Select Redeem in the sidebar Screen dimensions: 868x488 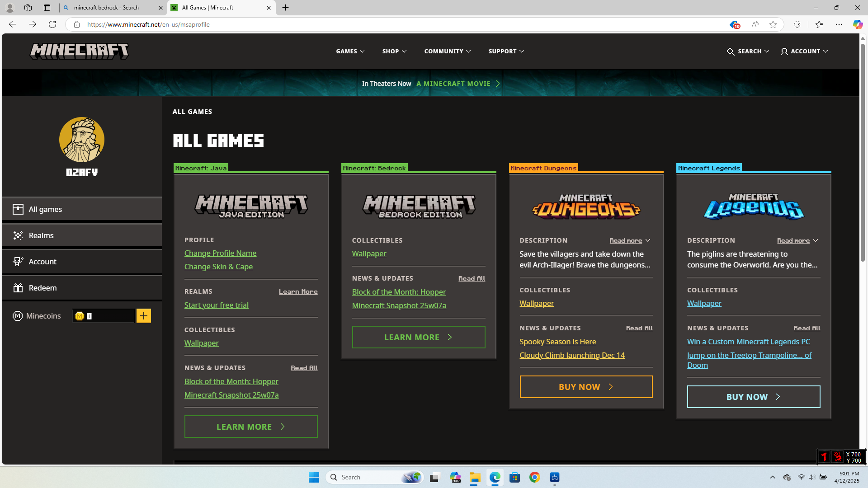coord(82,288)
